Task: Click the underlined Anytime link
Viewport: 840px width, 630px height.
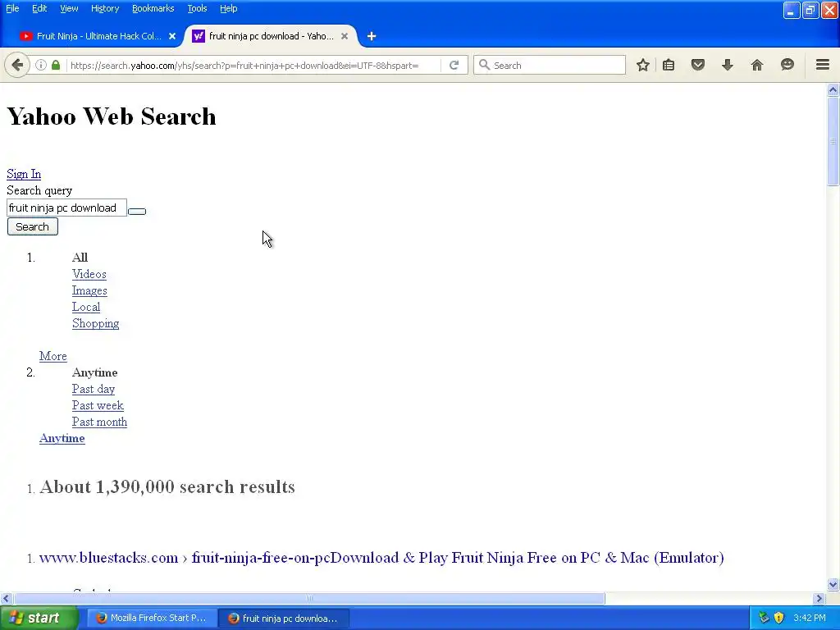Action: 62,438
